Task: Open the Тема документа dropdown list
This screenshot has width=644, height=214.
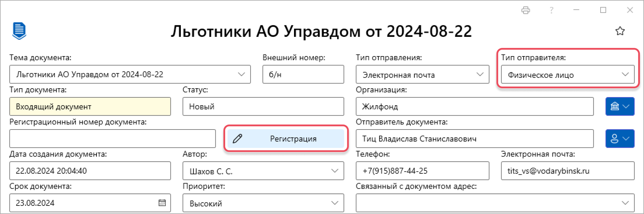Action: click(130, 74)
